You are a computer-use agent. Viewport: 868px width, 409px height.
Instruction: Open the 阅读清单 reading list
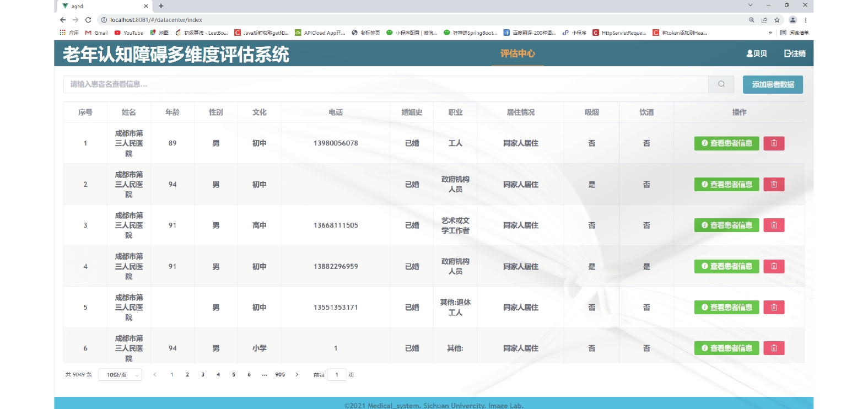coord(795,33)
